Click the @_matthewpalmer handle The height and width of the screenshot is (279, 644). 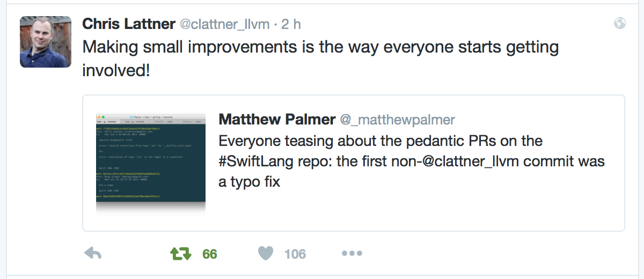pyautogui.click(x=397, y=120)
